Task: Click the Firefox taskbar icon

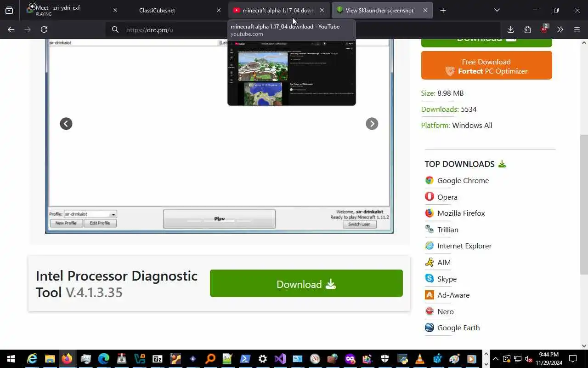Action: (x=67, y=359)
